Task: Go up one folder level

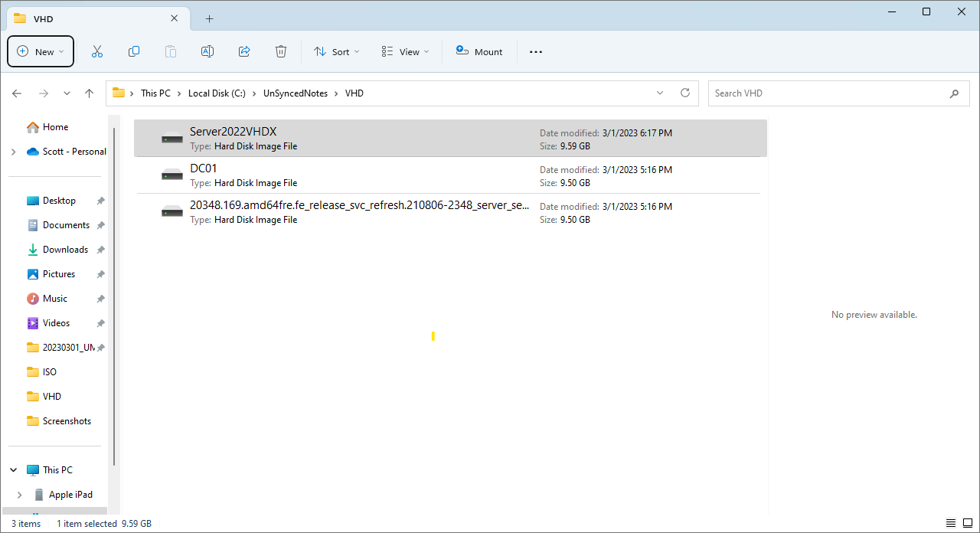Action: [x=90, y=93]
